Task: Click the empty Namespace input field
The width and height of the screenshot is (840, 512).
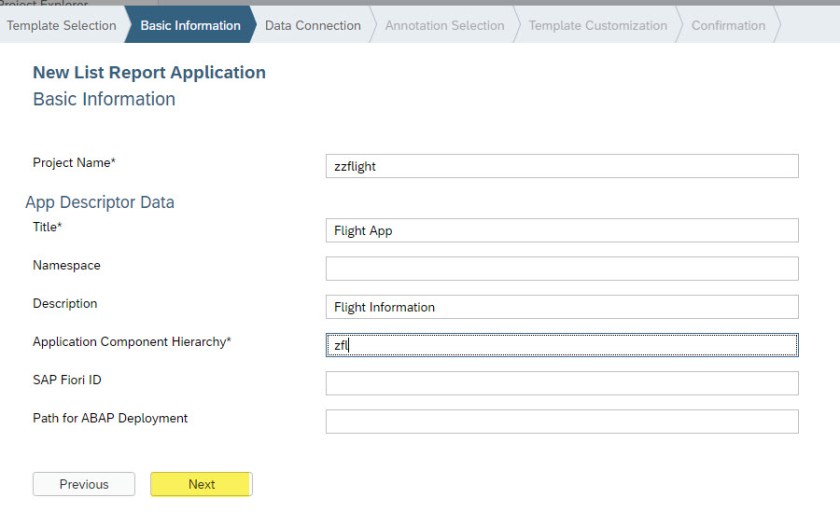Action: (x=562, y=269)
